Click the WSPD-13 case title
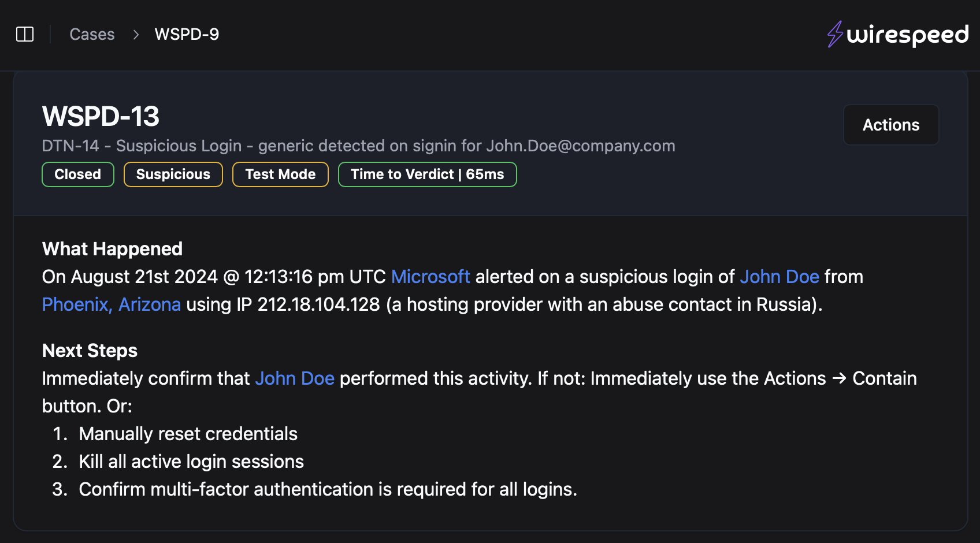 point(101,116)
